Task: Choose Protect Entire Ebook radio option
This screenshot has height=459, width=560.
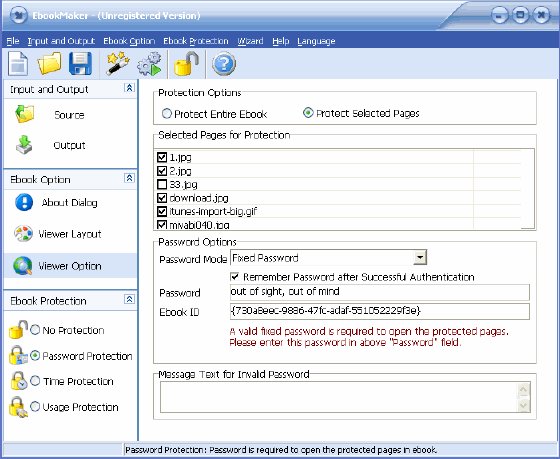Action: tap(167, 114)
